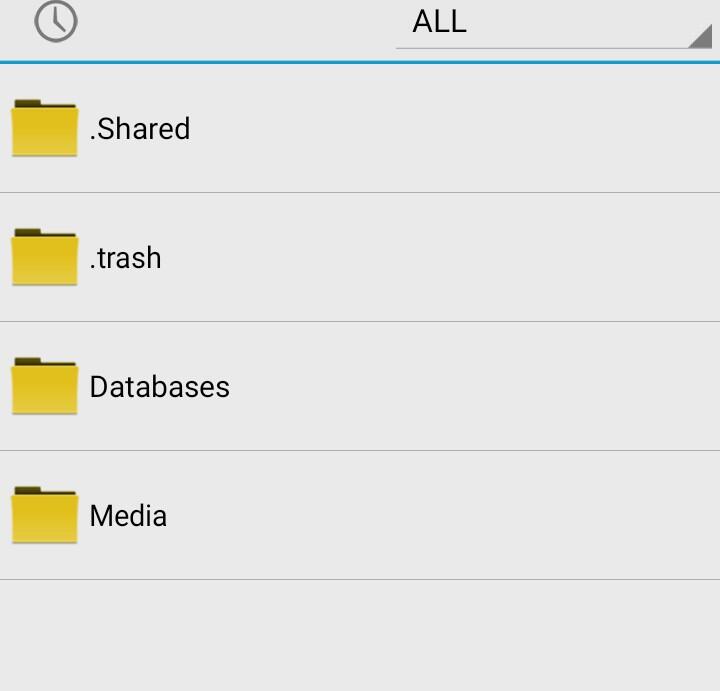Open the .Shared list row
The width and height of the screenshot is (720, 691).
(400, 129)
